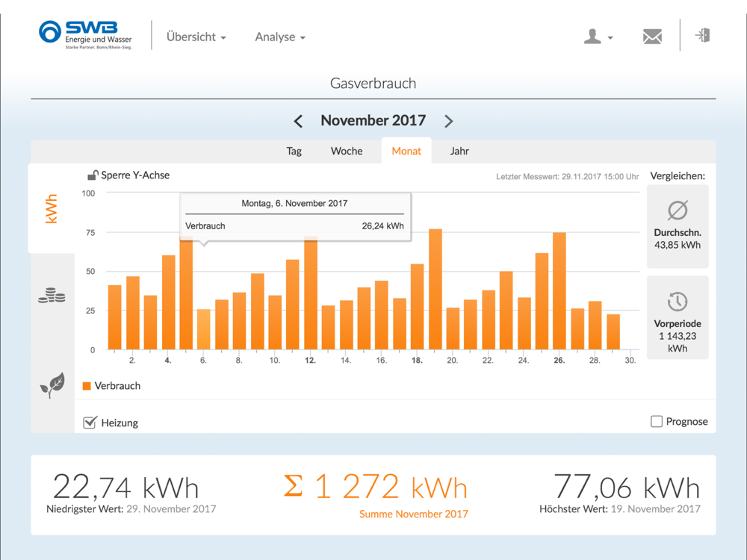Open the user account dropdown

tap(598, 37)
